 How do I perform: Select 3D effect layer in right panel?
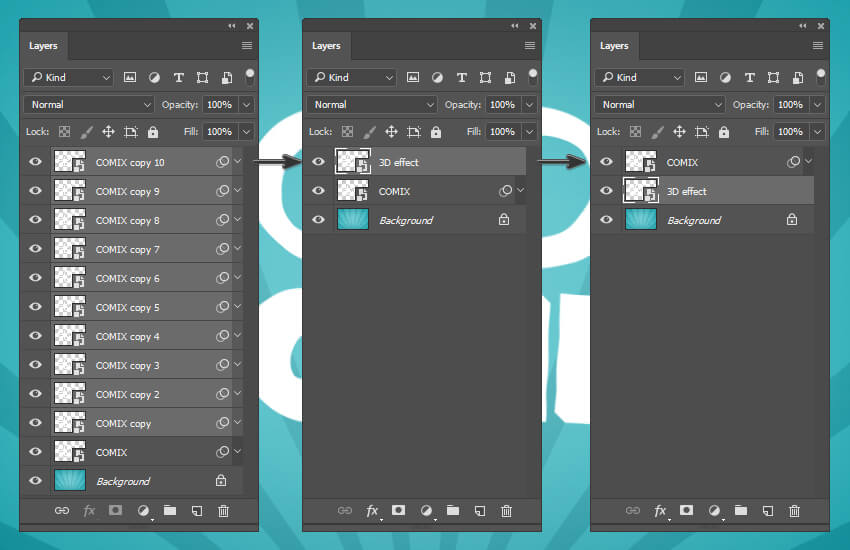click(x=718, y=191)
